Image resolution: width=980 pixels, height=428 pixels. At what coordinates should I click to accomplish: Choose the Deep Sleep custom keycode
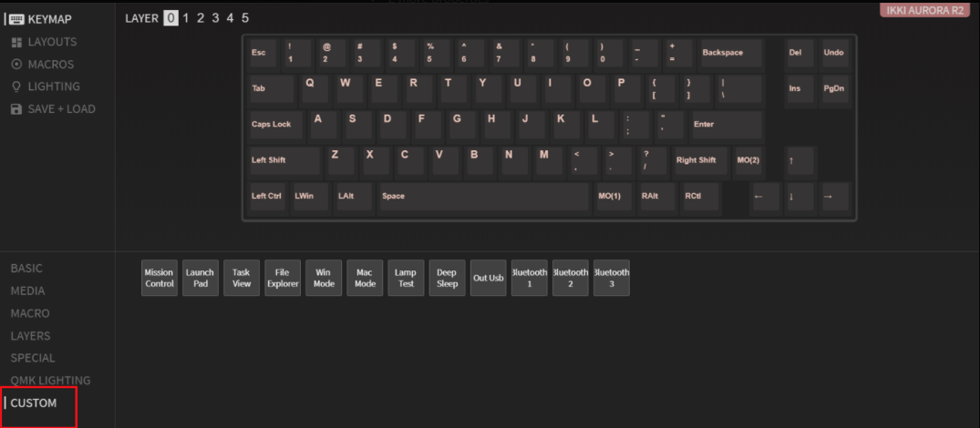[x=447, y=278]
